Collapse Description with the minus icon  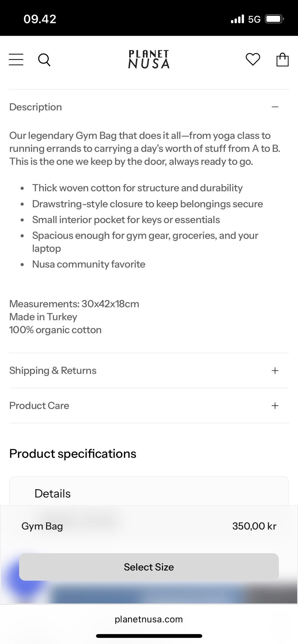275,107
